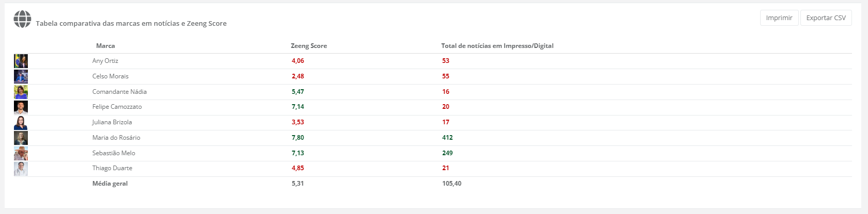Click the Média geral row label
The width and height of the screenshot is (868, 214).
click(x=110, y=184)
